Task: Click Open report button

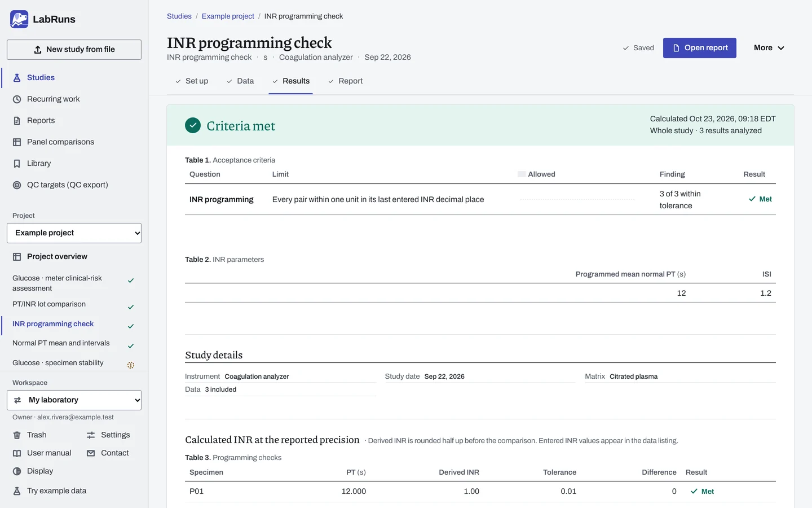Action: click(x=700, y=48)
